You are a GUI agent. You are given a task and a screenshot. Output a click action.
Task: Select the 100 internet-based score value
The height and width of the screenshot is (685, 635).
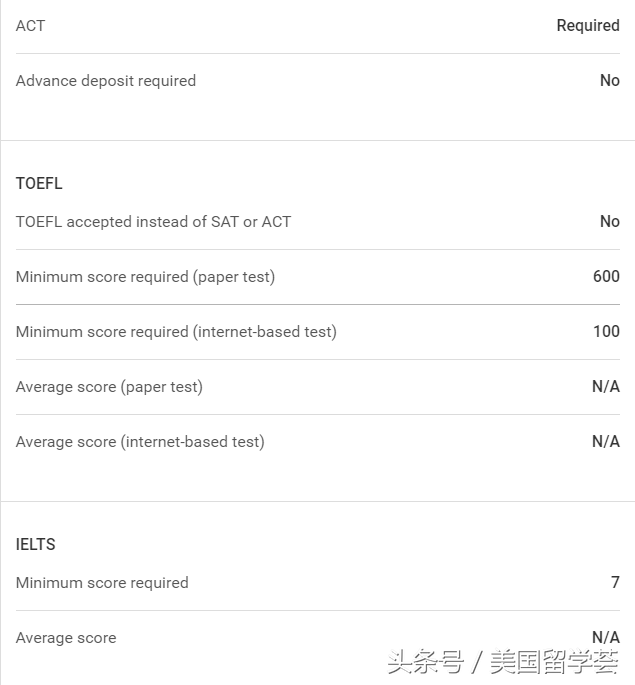point(606,332)
